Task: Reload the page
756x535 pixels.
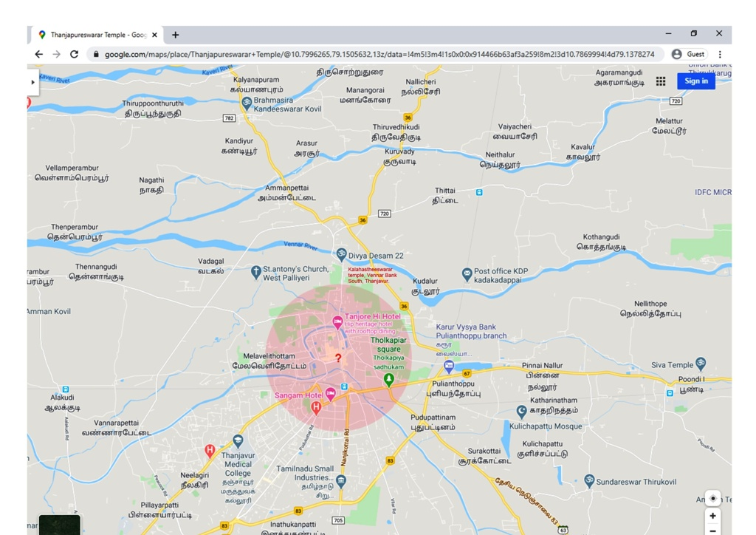Action: coord(74,54)
